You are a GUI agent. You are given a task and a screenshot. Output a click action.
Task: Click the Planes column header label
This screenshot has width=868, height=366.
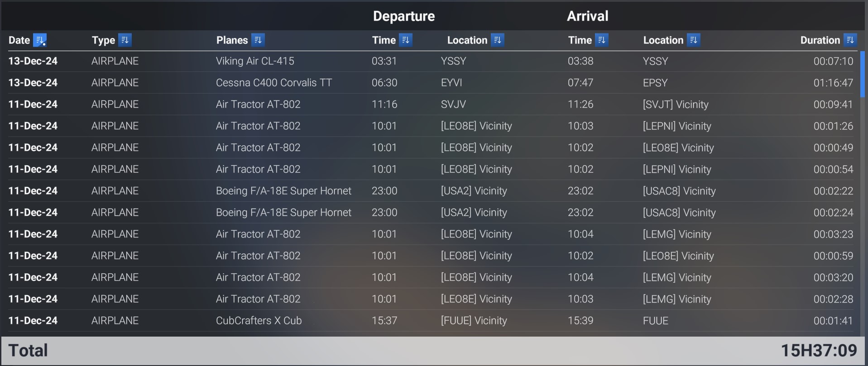pos(232,40)
